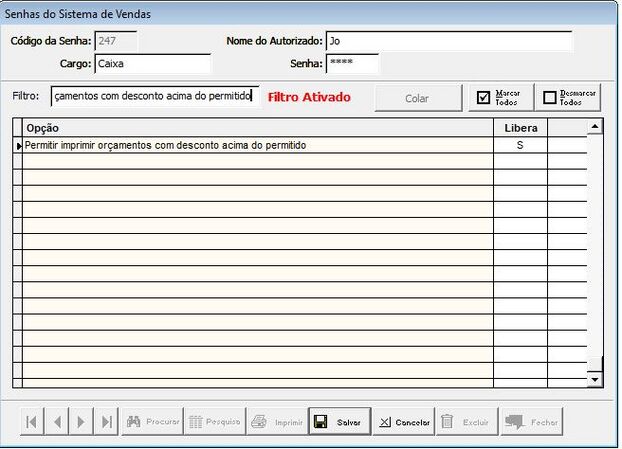Go to the last record
Screen dimensions: 622x449
coord(106,422)
